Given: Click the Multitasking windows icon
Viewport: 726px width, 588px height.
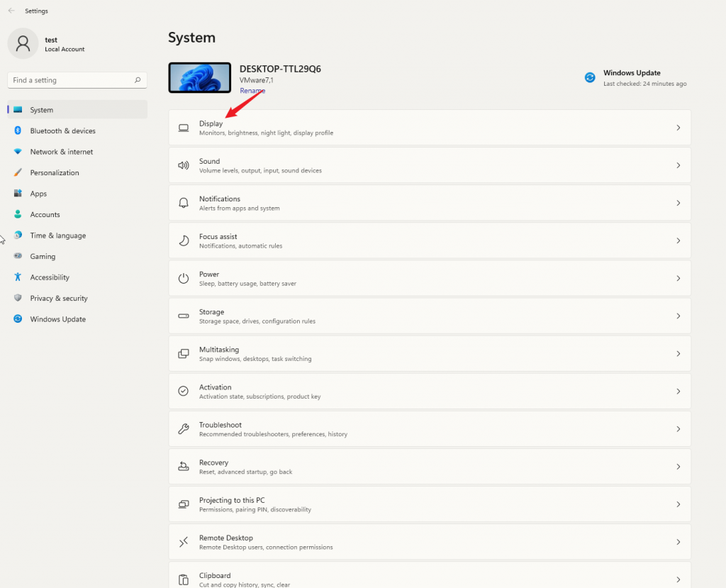Looking at the screenshot, I should click(x=184, y=353).
